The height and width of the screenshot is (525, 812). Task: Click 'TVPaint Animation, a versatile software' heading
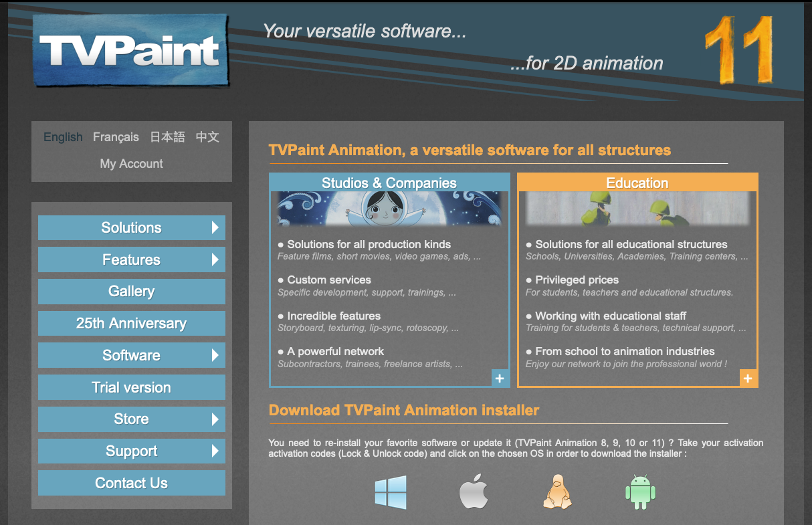click(x=470, y=150)
